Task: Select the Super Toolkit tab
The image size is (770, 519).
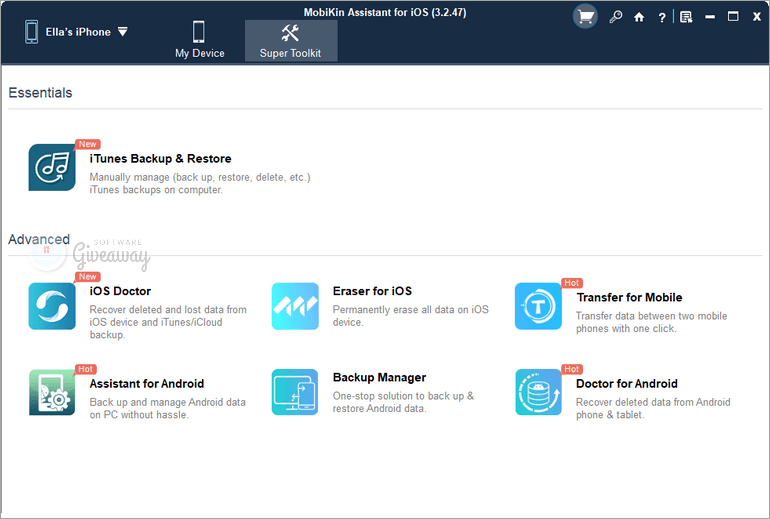Action: 291,40
